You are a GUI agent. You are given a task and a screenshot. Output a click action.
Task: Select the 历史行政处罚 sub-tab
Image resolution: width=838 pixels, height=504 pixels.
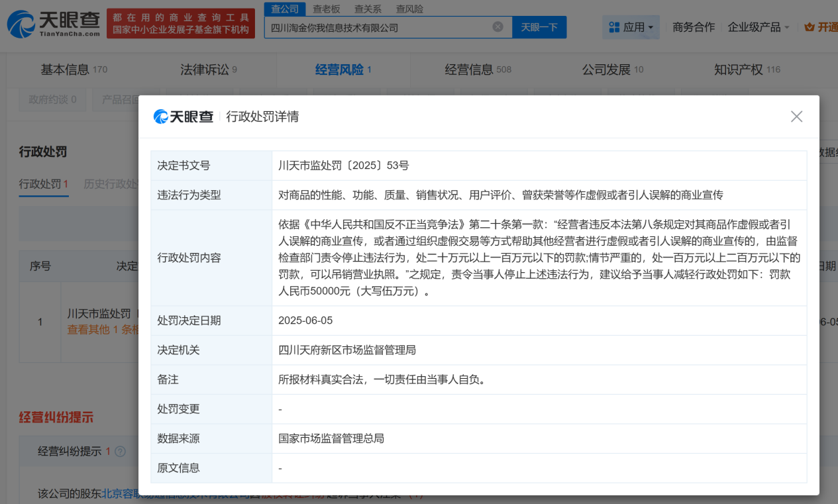coord(110,184)
